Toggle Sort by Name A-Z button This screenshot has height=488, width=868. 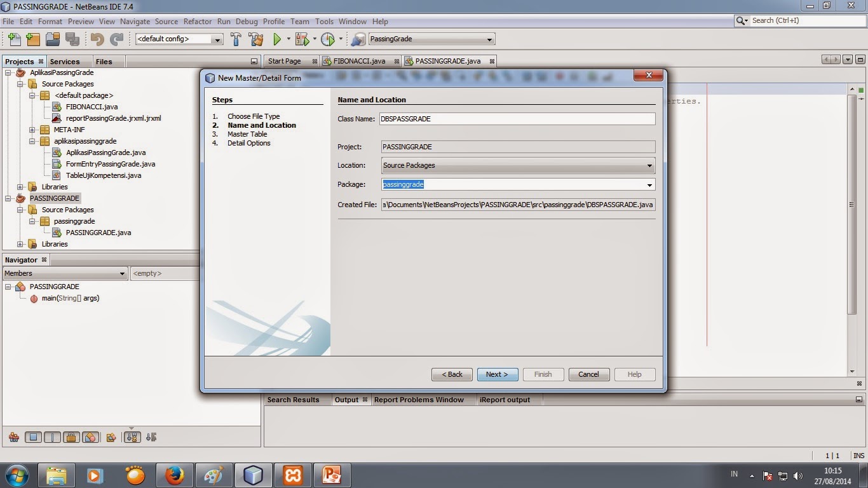pos(132,437)
